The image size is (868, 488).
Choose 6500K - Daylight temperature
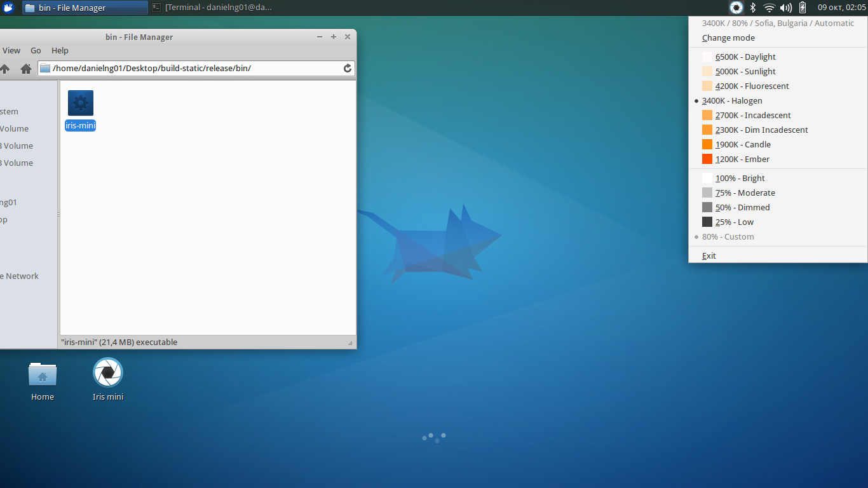click(778, 57)
